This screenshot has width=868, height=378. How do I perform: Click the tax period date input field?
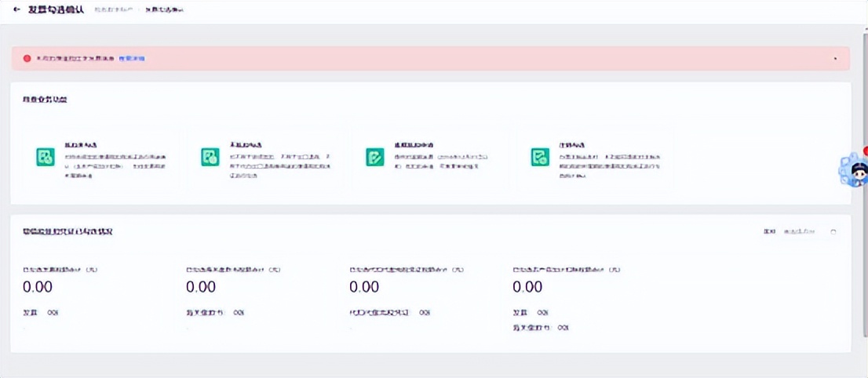pos(799,232)
